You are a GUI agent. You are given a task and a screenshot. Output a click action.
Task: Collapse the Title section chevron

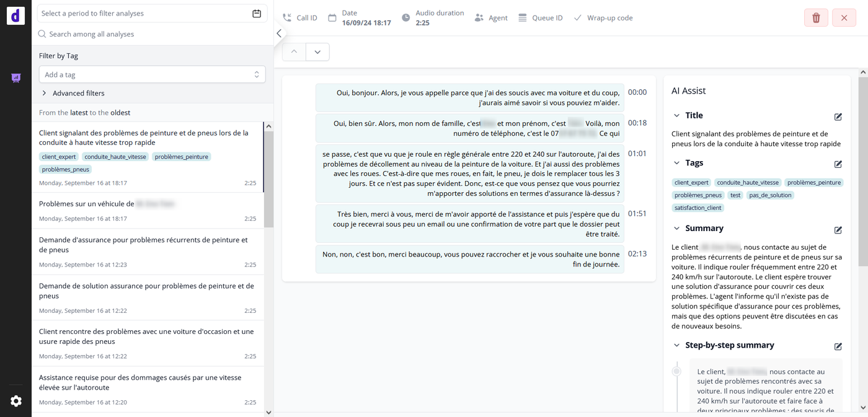pyautogui.click(x=676, y=115)
